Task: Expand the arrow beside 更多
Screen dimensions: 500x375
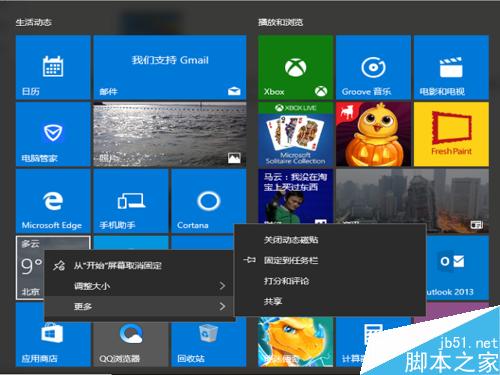Action: click(222, 306)
